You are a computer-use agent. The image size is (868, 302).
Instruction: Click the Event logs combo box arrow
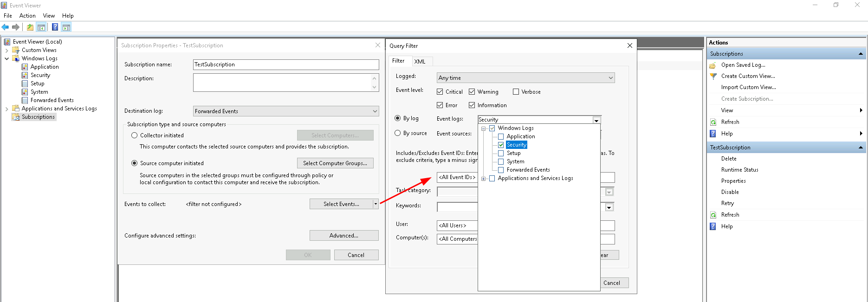[x=596, y=120]
